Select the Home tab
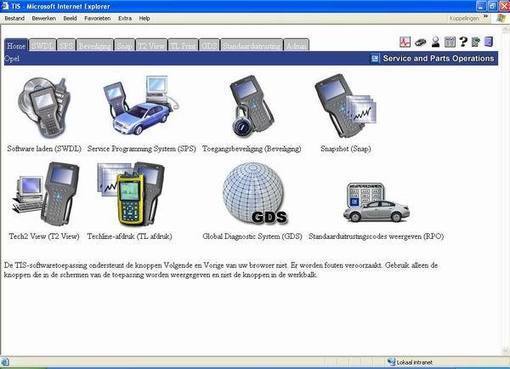The width and height of the screenshot is (510, 369). pyautogui.click(x=16, y=45)
